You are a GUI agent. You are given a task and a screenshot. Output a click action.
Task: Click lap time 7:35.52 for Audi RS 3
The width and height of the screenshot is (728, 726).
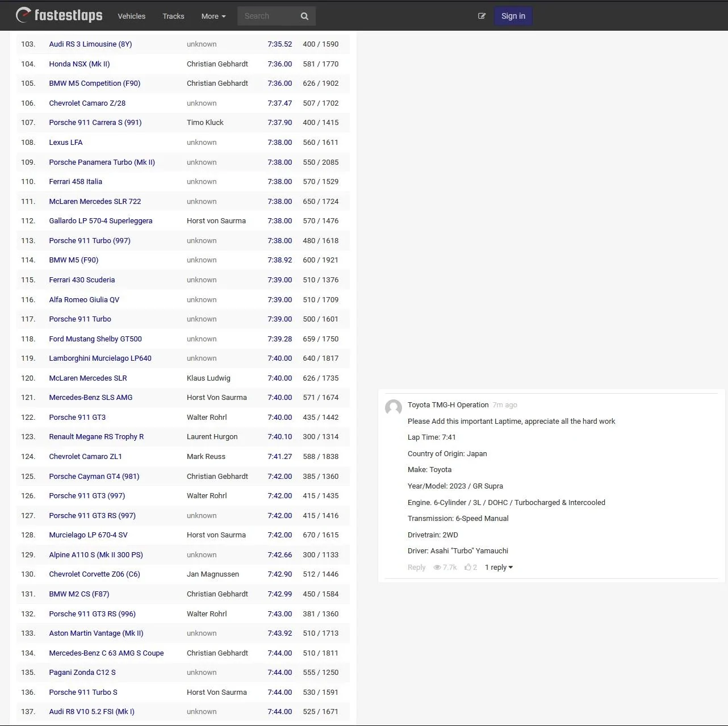pyautogui.click(x=280, y=44)
